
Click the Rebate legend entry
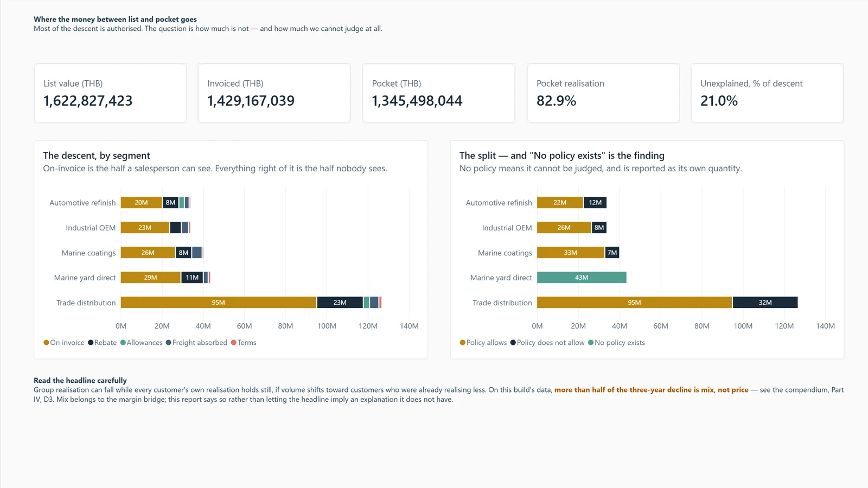tap(103, 343)
